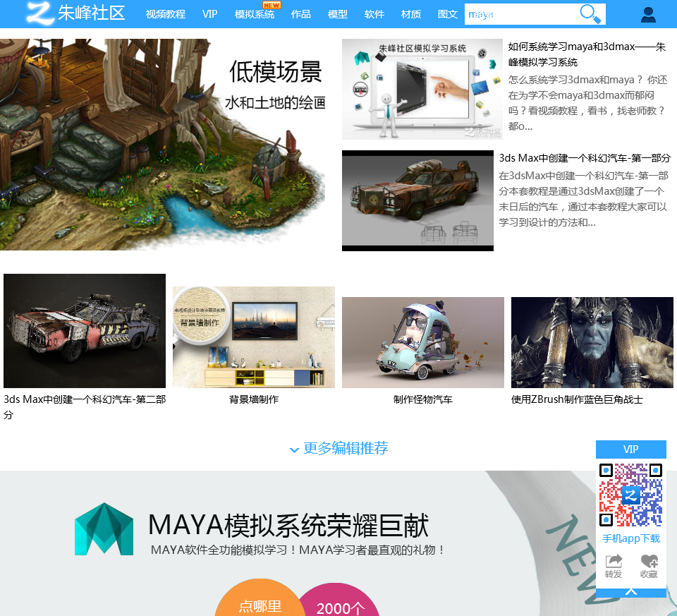The height and width of the screenshot is (616, 677).
Task: Open the user account icon
Action: 648,15
